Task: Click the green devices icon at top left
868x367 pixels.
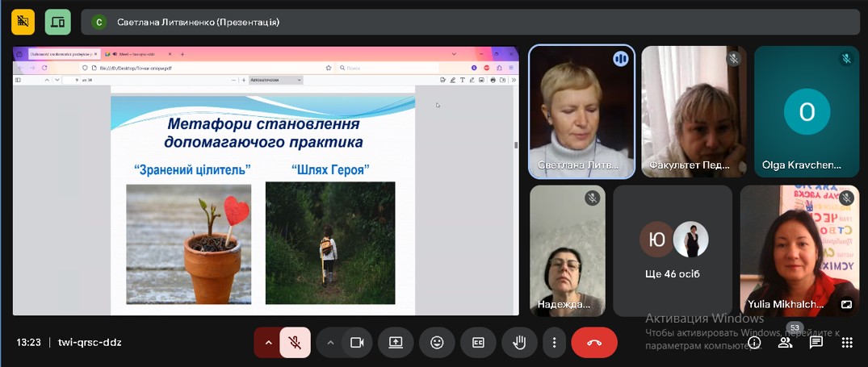Action: 57,22
